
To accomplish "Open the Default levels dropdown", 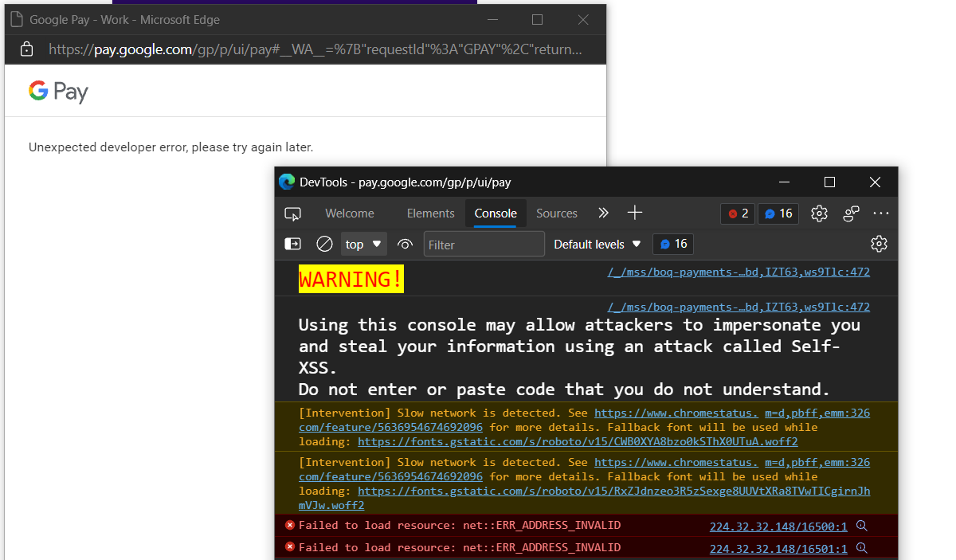I will (597, 244).
